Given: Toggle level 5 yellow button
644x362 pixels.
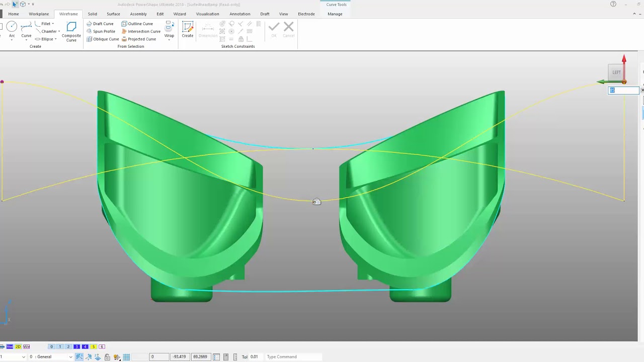Looking at the screenshot, I should coord(93,346).
